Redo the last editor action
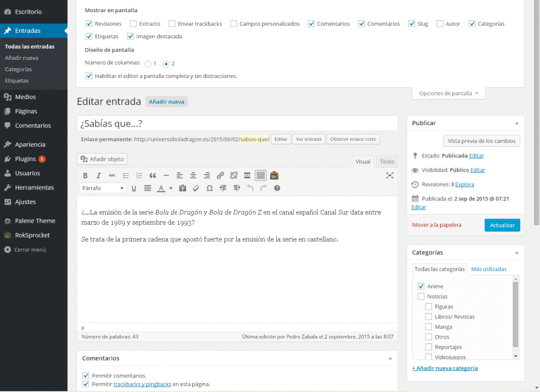This screenshot has width=540, height=392. click(264, 188)
